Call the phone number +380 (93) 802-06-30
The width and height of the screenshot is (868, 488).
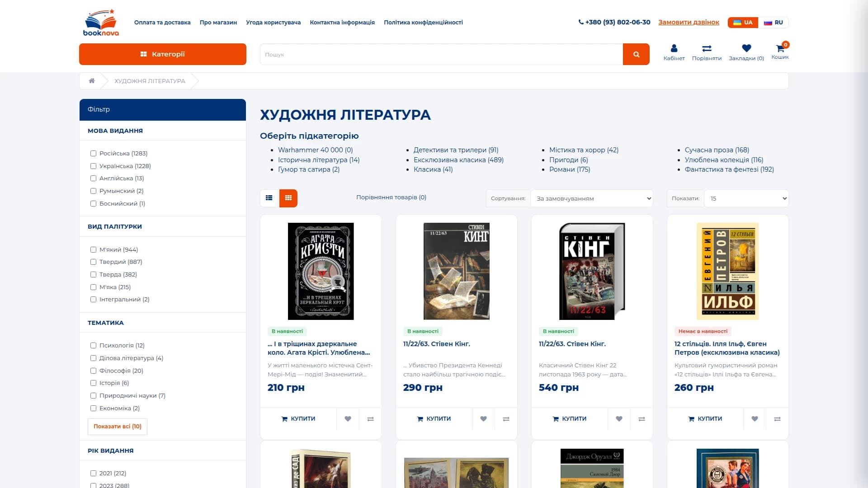click(614, 22)
